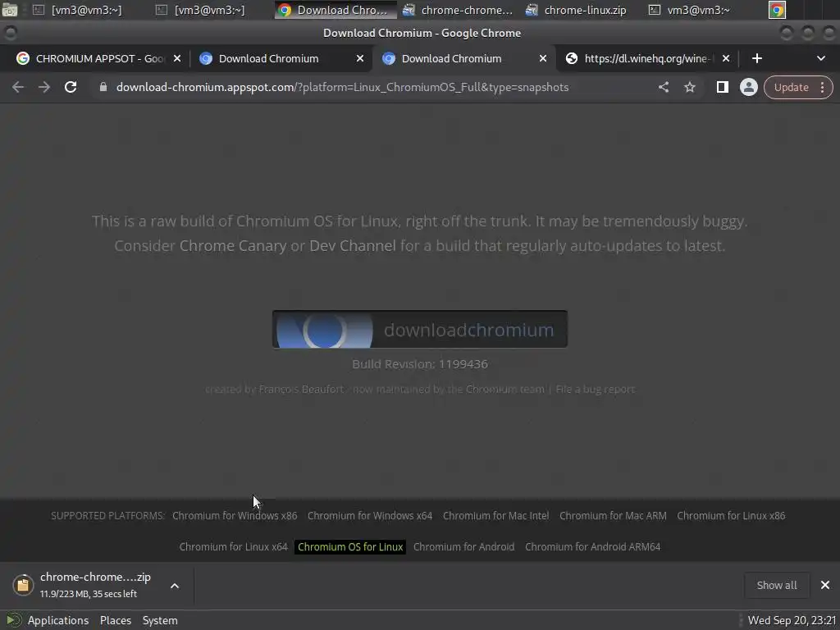Go back using the browser back arrow
The image size is (840, 630).
pyautogui.click(x=18, y=87)
